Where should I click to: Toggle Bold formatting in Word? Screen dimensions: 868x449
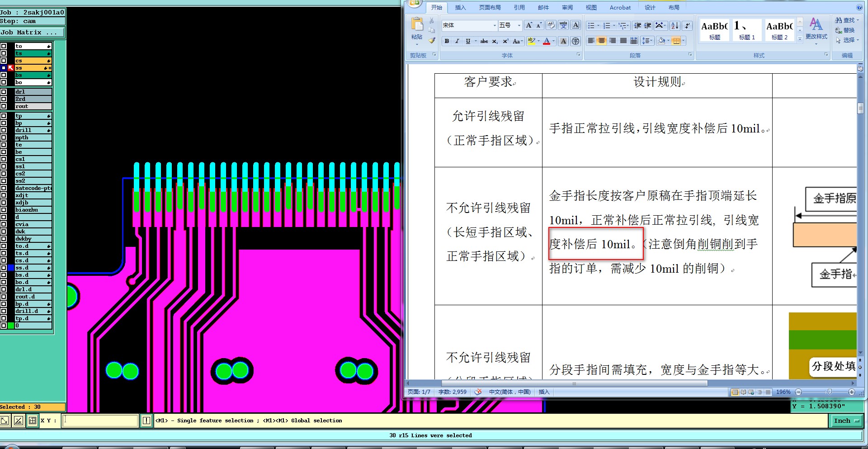[447, 41]
